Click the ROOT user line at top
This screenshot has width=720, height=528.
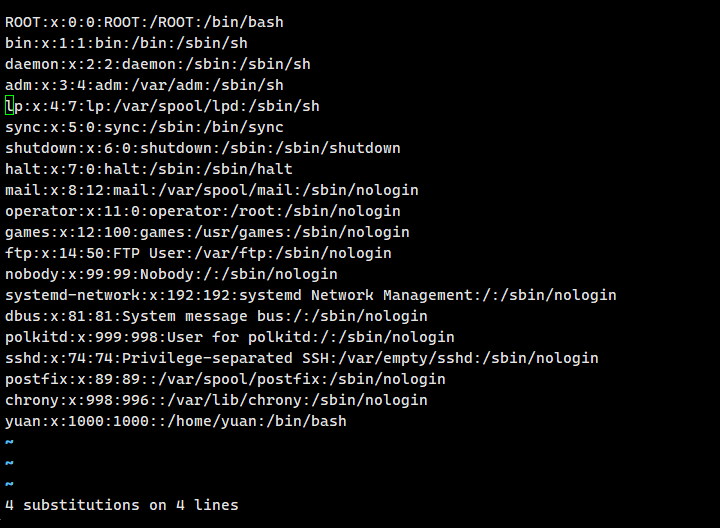point(131,22)
